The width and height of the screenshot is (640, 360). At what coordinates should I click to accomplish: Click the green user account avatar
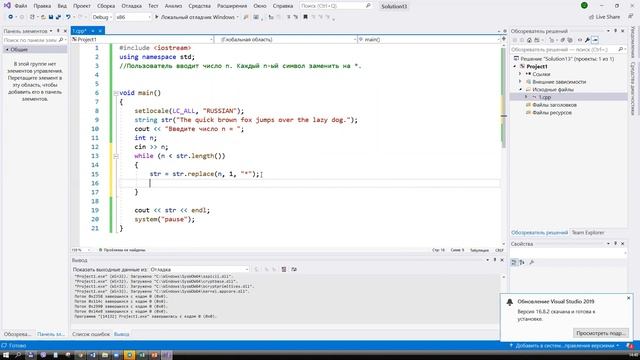click(584, 6)
